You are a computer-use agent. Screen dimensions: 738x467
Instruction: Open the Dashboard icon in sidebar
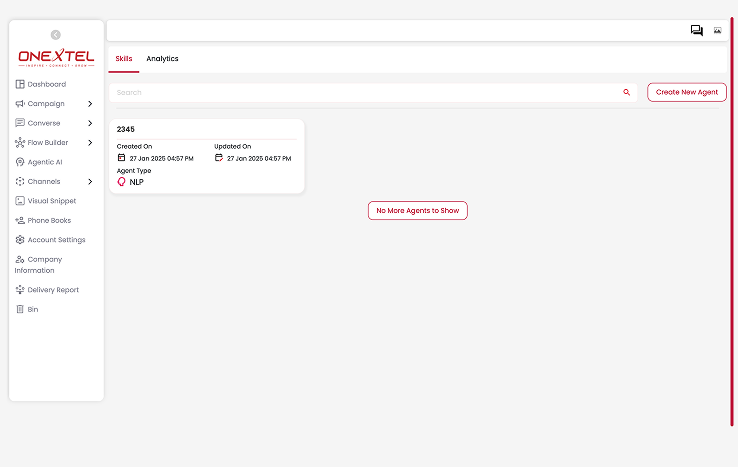(20, 84)
